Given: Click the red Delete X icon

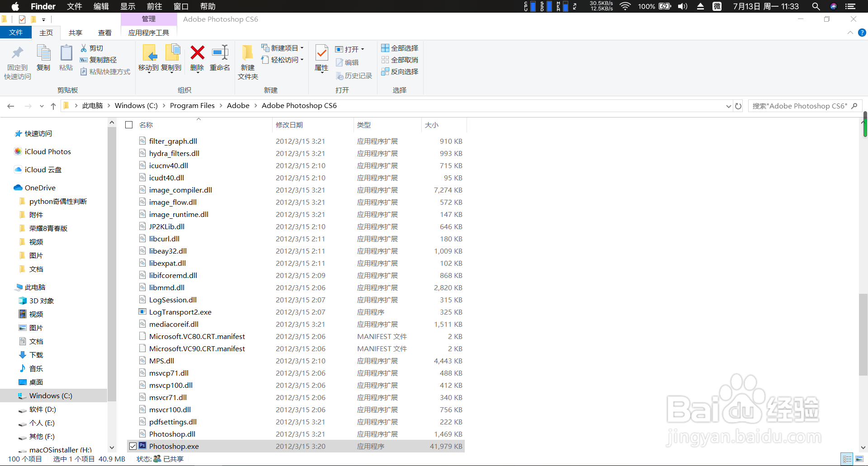Looking at the screenshot, I should 197,52.
